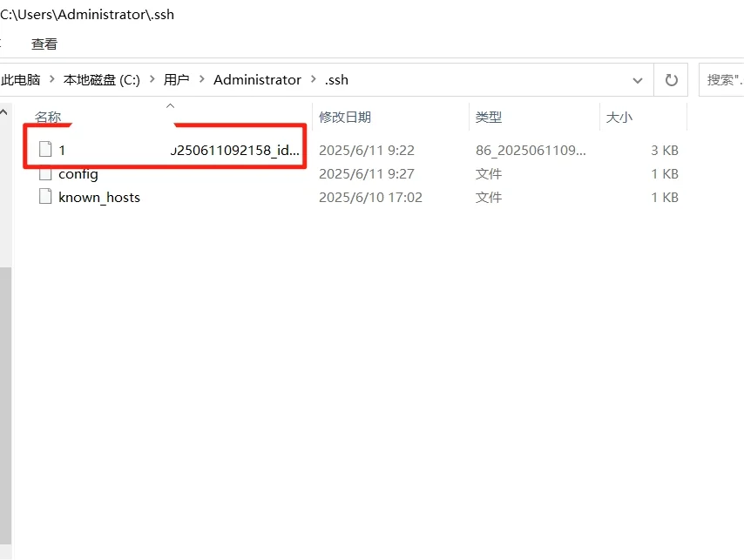
Task: Select the .ssh breadcrumb item
Action: pyautogui.click(x=336, y=79)
